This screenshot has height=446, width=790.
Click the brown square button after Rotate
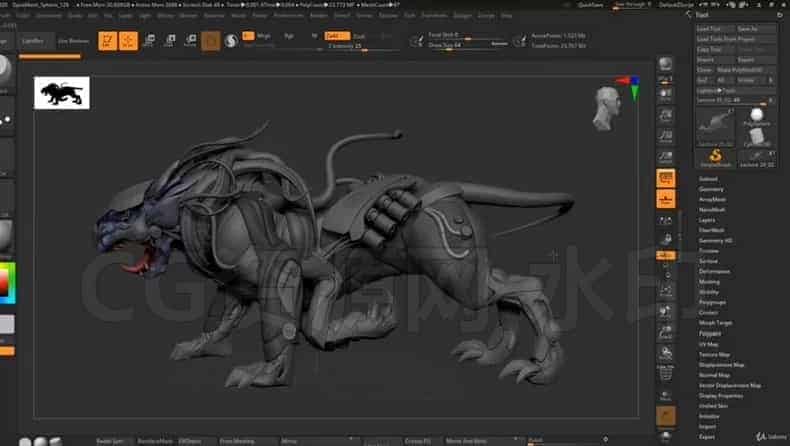point(211,41)
